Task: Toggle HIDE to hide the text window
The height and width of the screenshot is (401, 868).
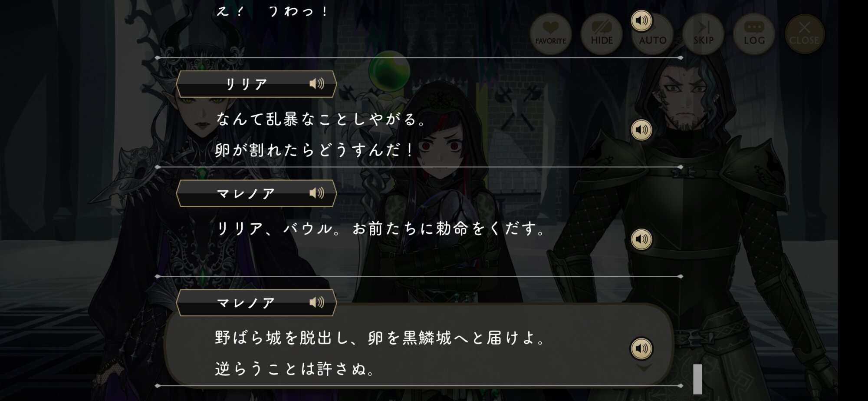Action: coord(602,34)
